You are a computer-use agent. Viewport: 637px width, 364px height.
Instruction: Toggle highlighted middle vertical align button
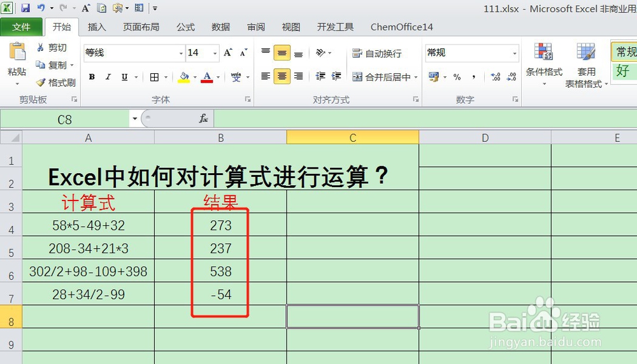tap(282, 52)
